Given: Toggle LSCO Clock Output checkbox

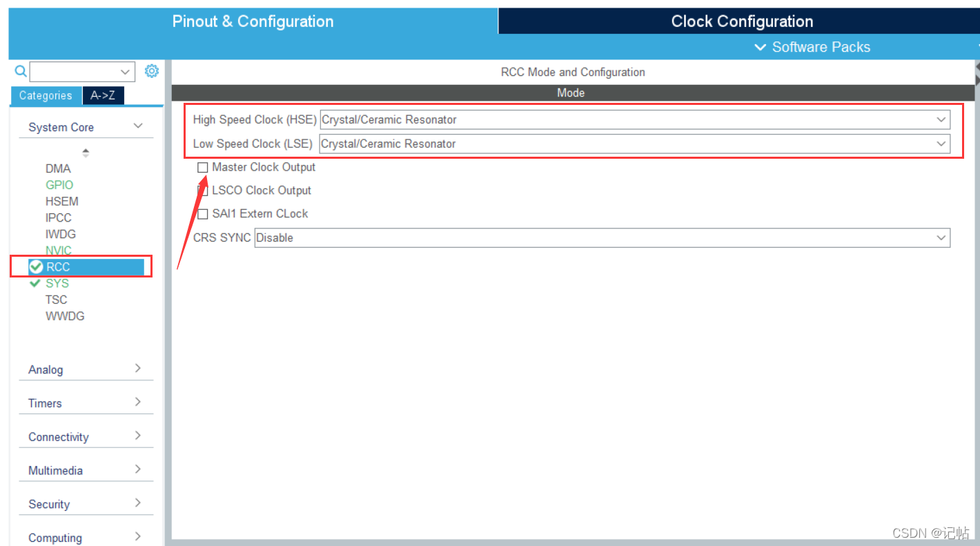Looking at the screenshot, I should pos(203,191).
